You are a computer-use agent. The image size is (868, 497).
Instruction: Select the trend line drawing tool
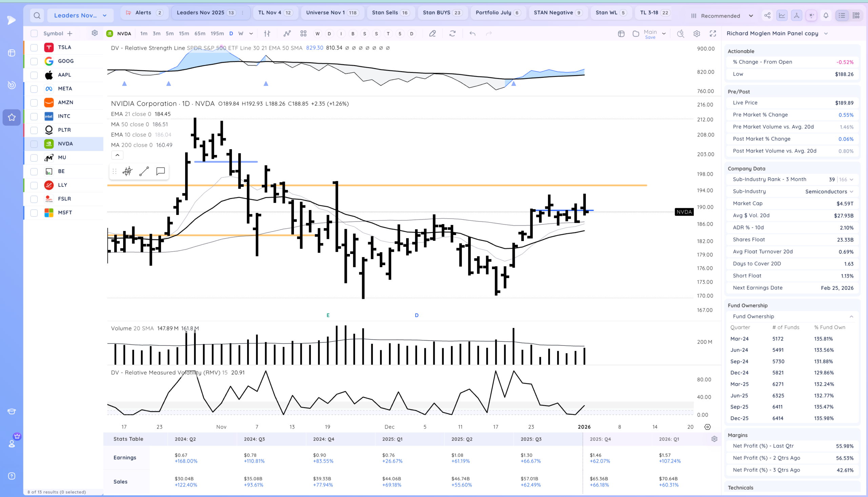pos(144,171)
